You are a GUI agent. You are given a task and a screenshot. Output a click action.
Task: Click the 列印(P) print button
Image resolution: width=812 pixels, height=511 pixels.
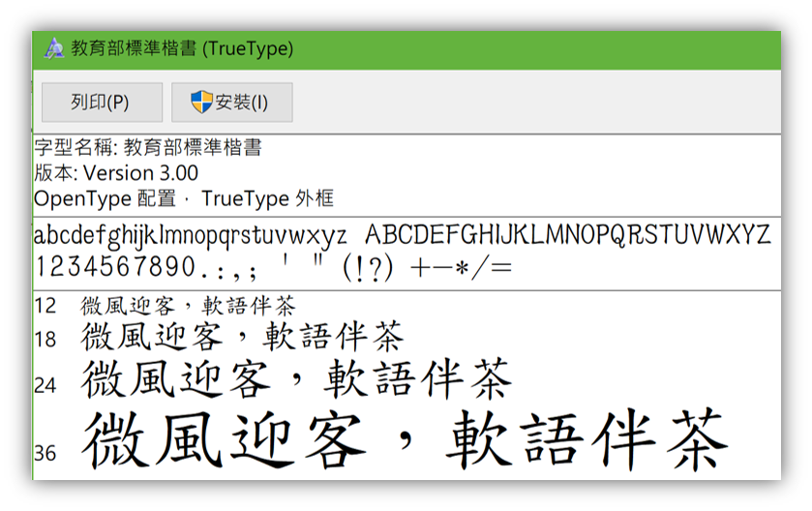point(102,103)
